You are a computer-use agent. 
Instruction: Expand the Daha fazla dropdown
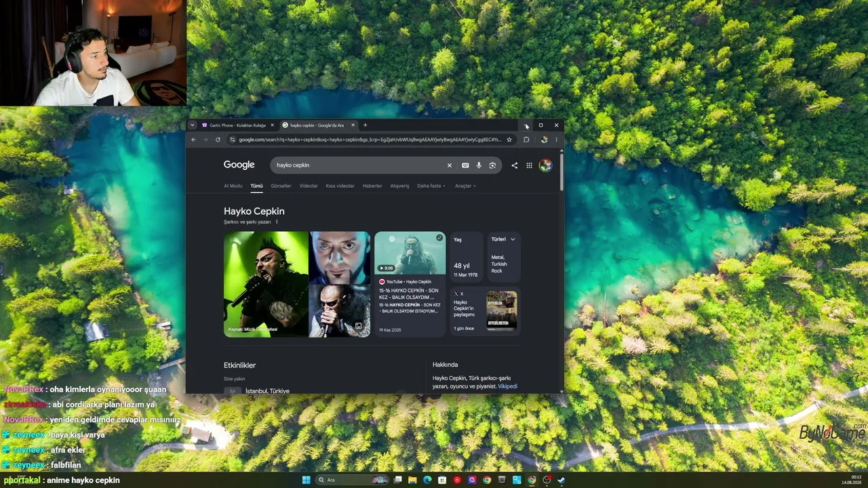pyautogui.click(x=431, y=186)
